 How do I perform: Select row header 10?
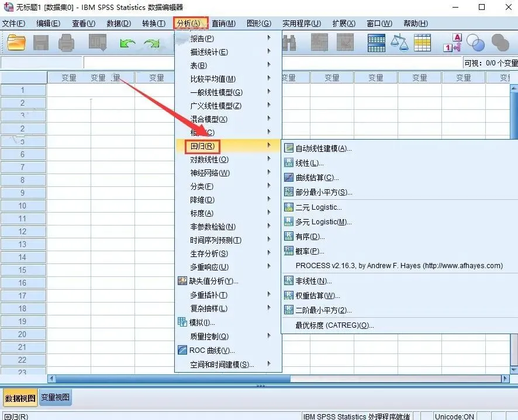pyautogui.click(x=23, y=206)
